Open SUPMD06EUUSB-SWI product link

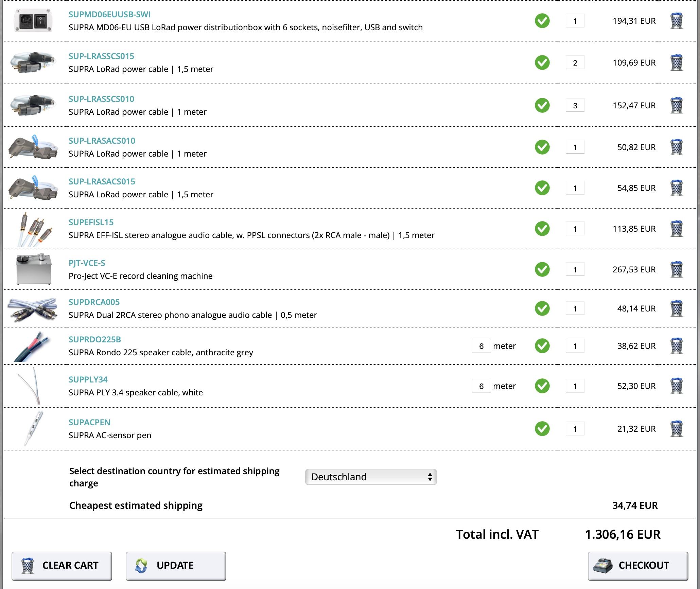tap(109, 14)
